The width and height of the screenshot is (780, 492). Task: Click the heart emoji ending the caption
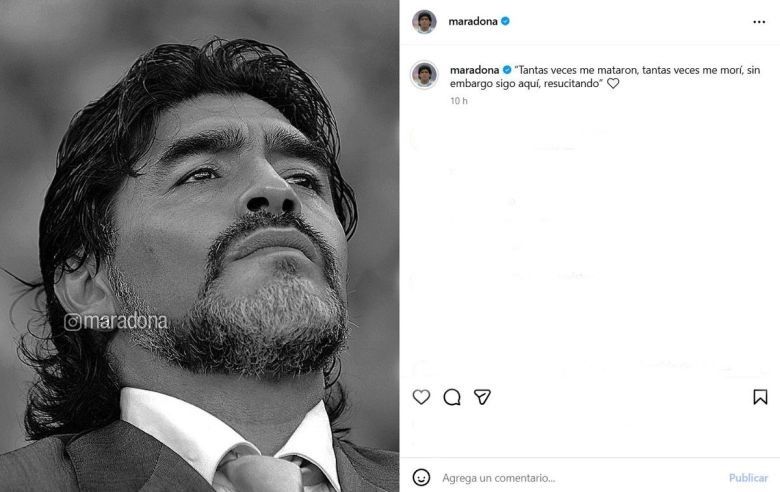click(x=613, y=84)
